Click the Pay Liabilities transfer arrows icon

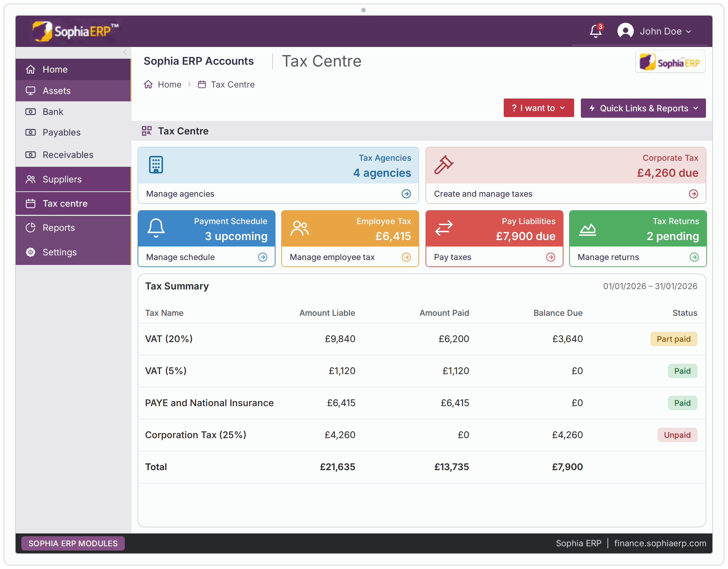coord(444,228)
